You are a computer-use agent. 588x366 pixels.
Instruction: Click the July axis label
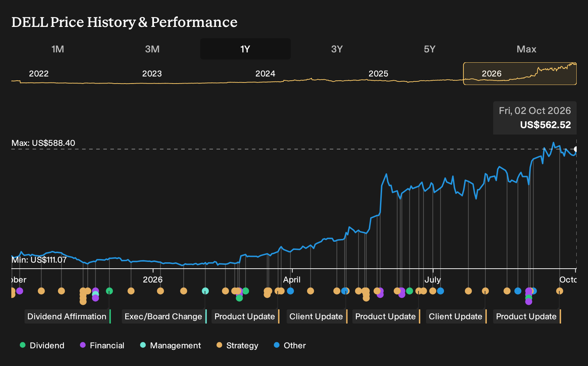pyautogui.click(x=433, y=280)
